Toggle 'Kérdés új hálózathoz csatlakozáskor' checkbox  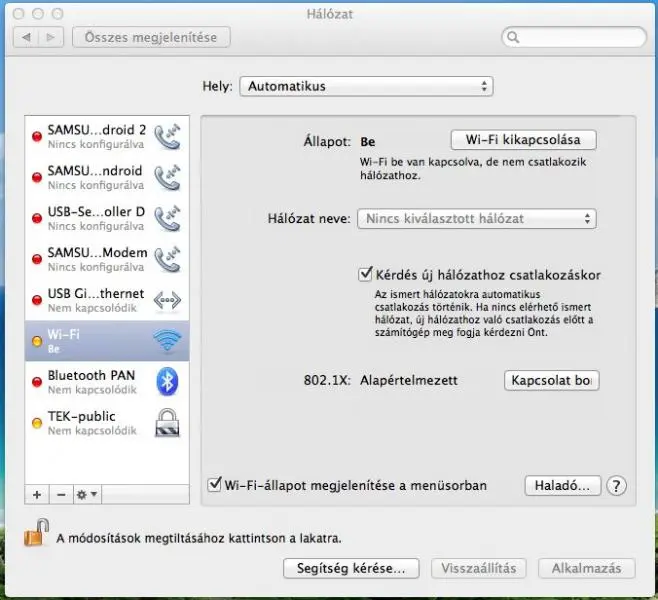point(365,274)
